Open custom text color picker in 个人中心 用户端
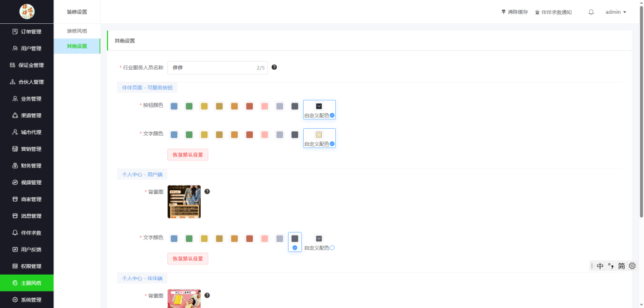This screenshot has width=644, height=308. [x=319, y=238]
